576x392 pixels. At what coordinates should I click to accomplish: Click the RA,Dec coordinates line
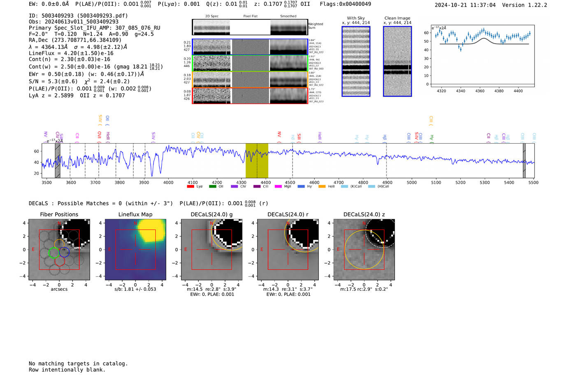75,40
